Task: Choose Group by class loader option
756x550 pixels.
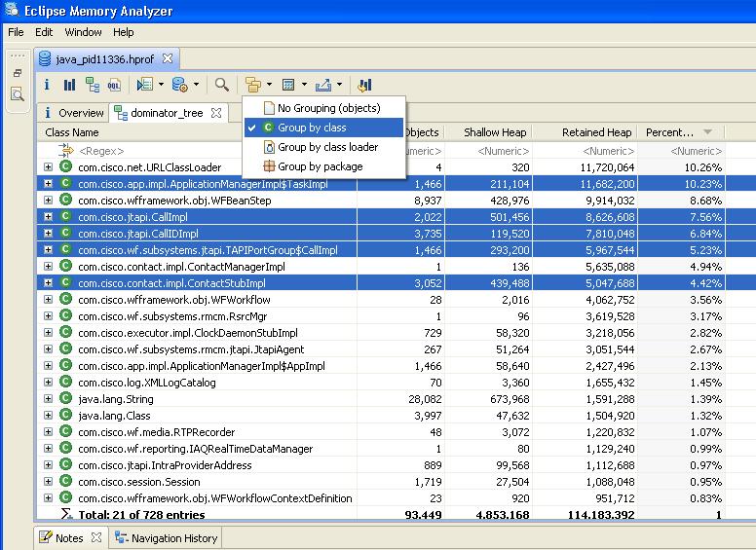Action: click(x=327, y=147)
